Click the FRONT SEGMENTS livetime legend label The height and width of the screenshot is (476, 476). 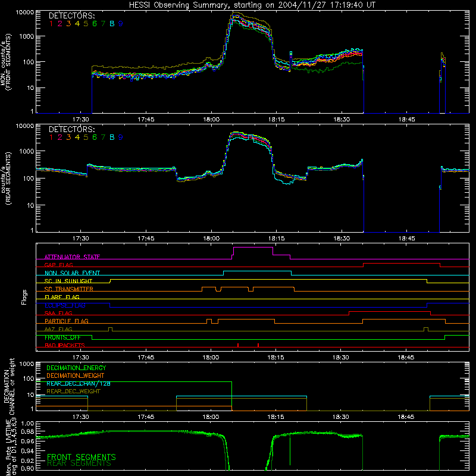click(x=82, y=457)
